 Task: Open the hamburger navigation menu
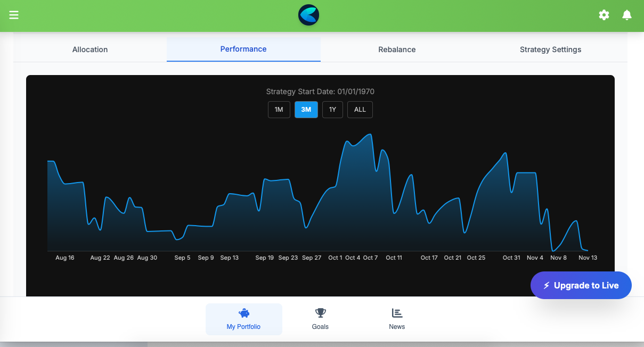(14, 15)
